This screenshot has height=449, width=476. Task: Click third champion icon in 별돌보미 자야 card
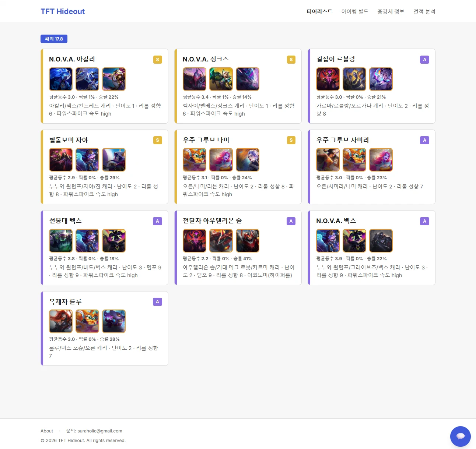pos(114,160)
